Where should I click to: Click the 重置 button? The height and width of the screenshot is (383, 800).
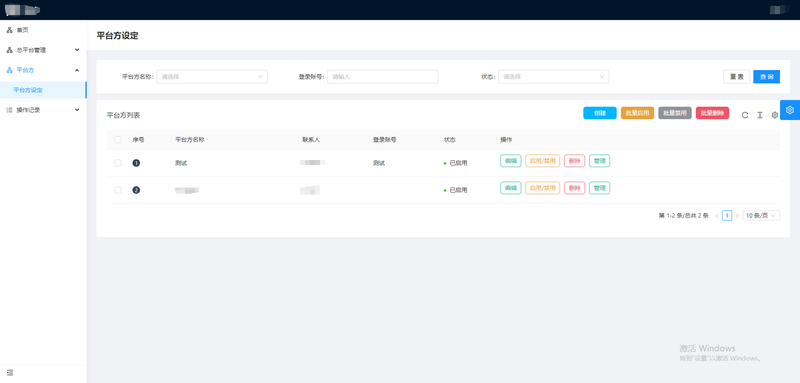(736, 77)
